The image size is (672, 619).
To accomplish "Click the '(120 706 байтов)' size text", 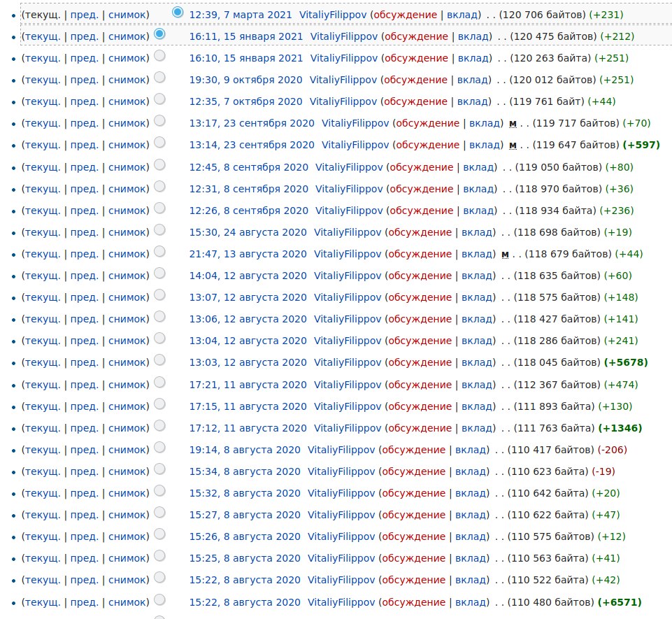I will 542,15.
